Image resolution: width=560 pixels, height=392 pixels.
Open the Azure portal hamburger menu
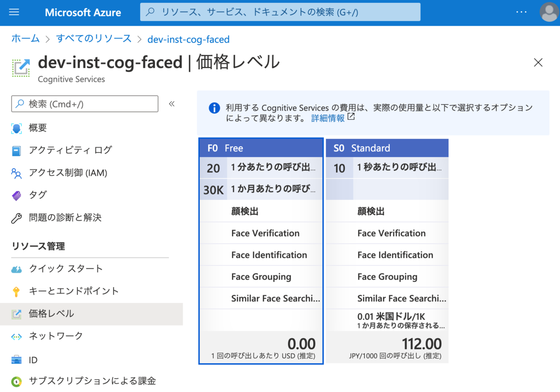pyautogui.click(x=14, y=12)
